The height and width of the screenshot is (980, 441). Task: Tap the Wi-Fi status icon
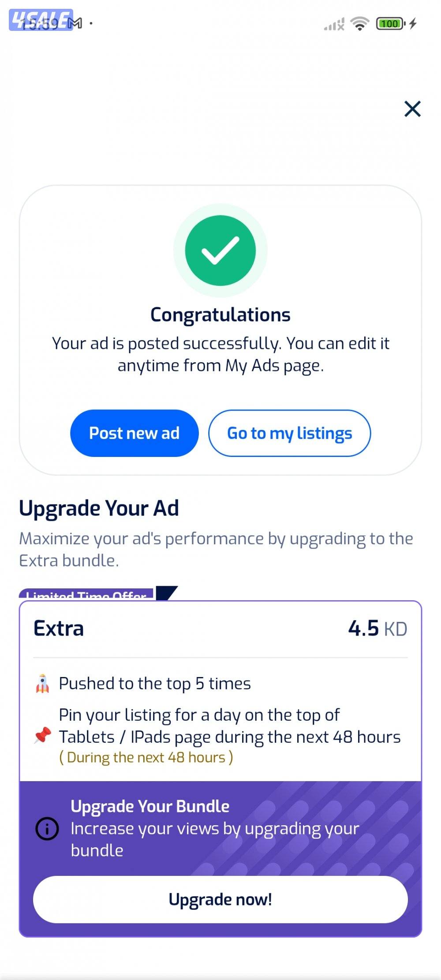[360, 23]
